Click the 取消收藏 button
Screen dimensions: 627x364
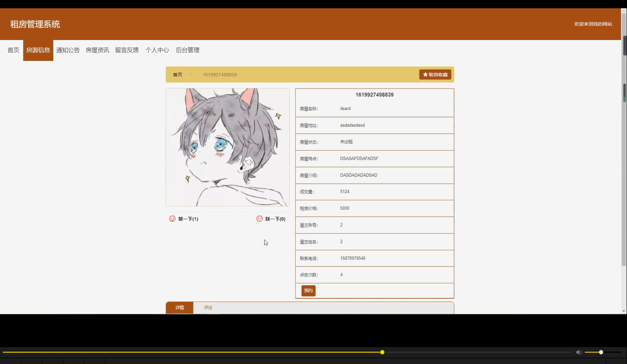coord(435,74)
